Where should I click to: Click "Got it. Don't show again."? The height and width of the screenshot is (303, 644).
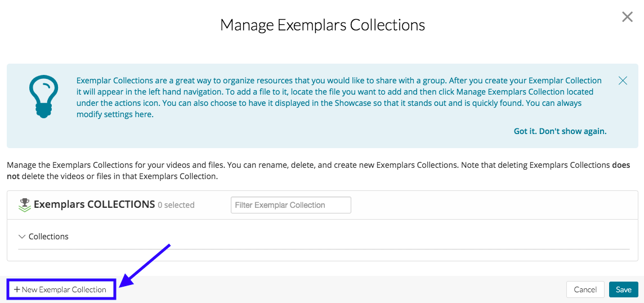point(560,131)
